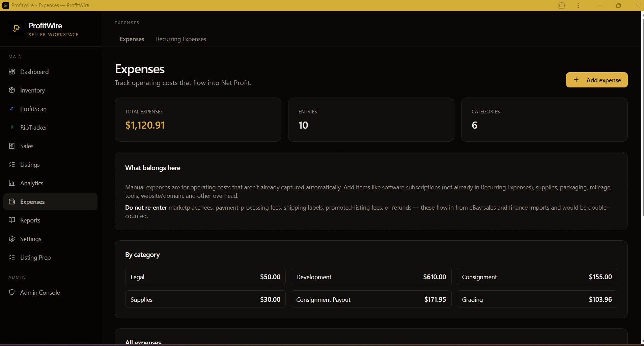This screenshot has width=644, height=346.
Task: Click the Analytics bar chart icon
Action: click(12, 183)
